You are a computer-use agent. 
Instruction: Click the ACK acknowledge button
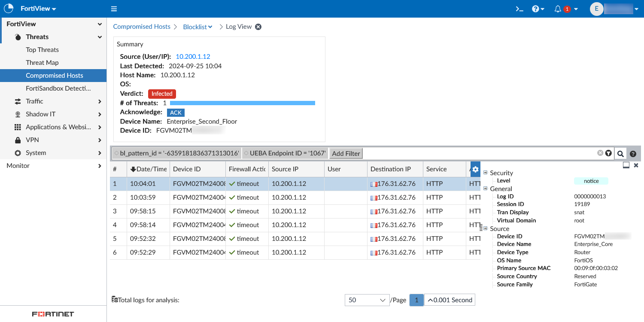(176, 112)
